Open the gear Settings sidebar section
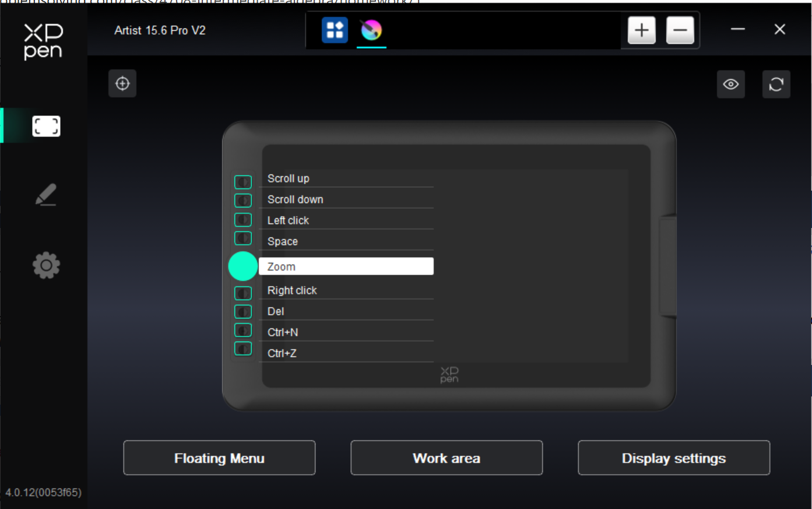Viewport: 812px width, 509px height. 46,265
